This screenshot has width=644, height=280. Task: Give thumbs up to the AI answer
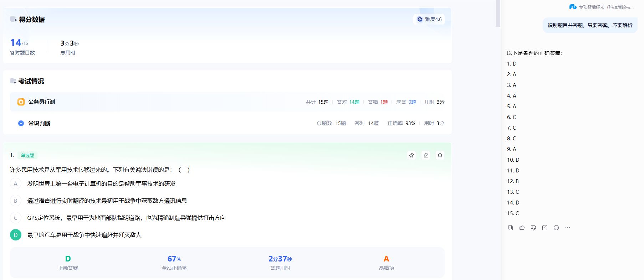pyautogui.click(x=522, y=228)
